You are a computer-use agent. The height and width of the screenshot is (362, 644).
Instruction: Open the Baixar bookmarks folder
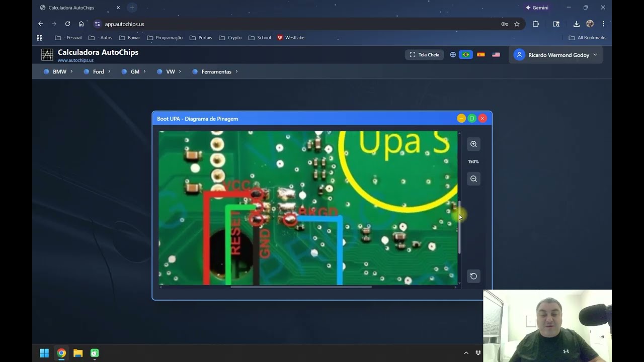pos(130,38)
